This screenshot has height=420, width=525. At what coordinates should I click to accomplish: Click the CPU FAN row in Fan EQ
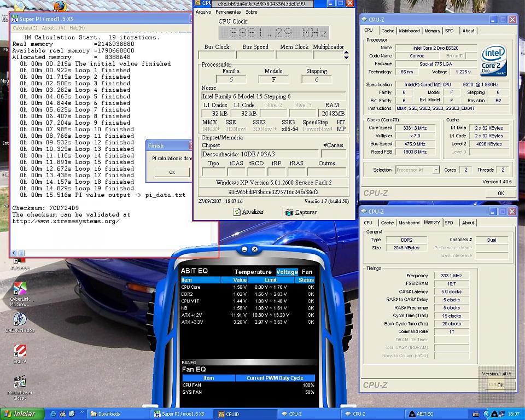[x=248, y=385]
